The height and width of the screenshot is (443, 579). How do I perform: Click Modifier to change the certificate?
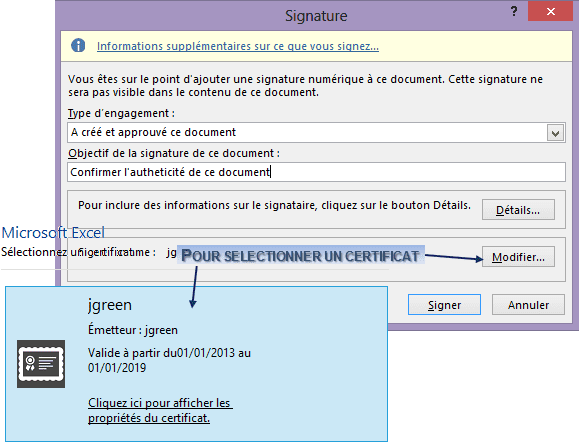click(x=518, y=257)
